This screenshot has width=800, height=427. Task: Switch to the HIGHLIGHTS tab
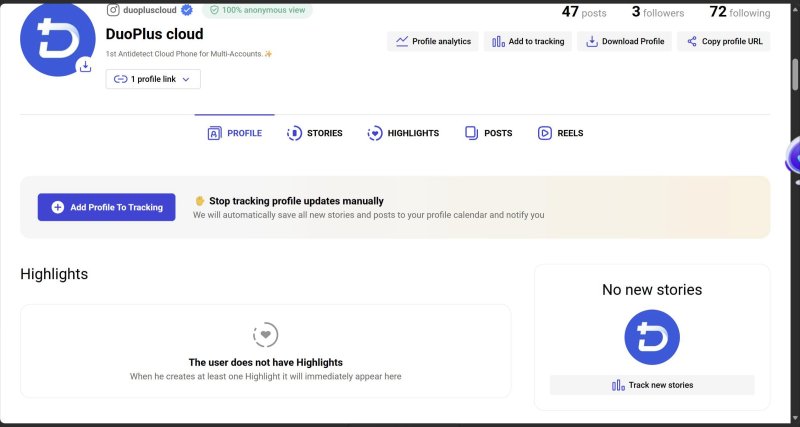click(x=403, y=133)
